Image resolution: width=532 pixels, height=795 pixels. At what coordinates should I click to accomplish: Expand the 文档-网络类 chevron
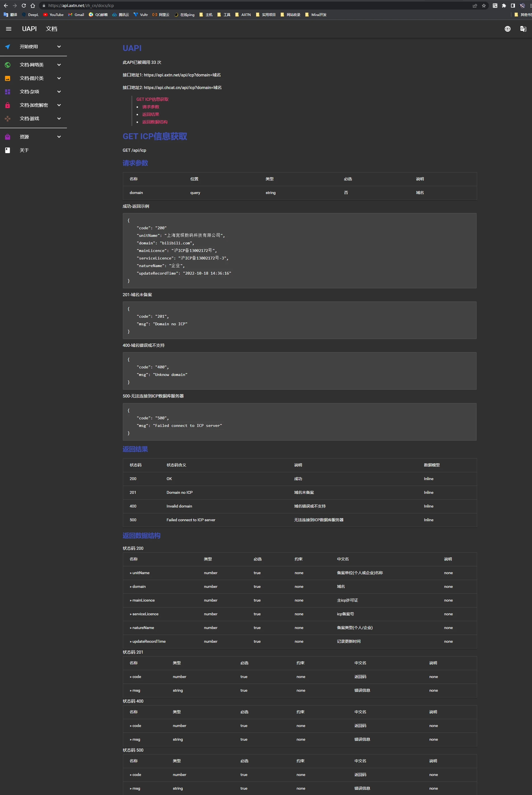(59, 65)
